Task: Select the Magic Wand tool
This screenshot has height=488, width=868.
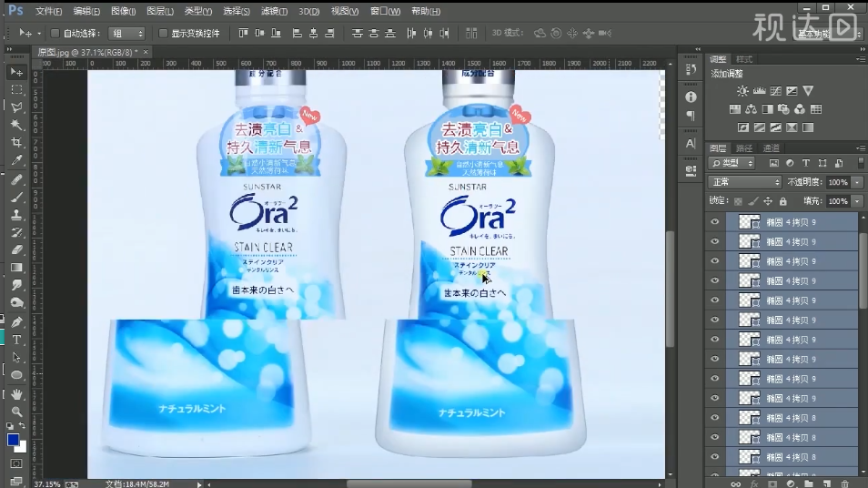Action: click(16, 125)
